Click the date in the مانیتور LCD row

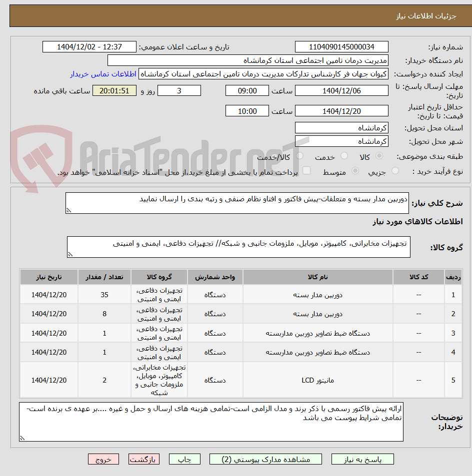(x=49, y=380)
